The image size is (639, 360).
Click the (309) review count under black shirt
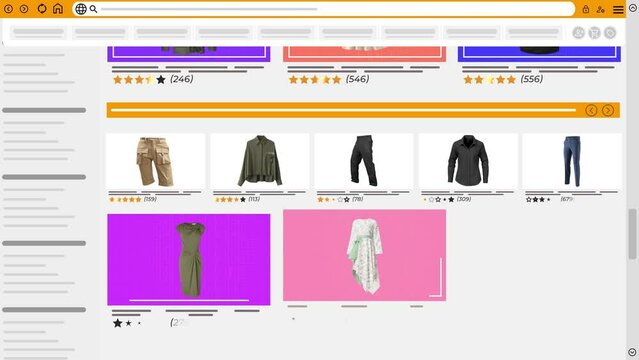click(464, 199)
